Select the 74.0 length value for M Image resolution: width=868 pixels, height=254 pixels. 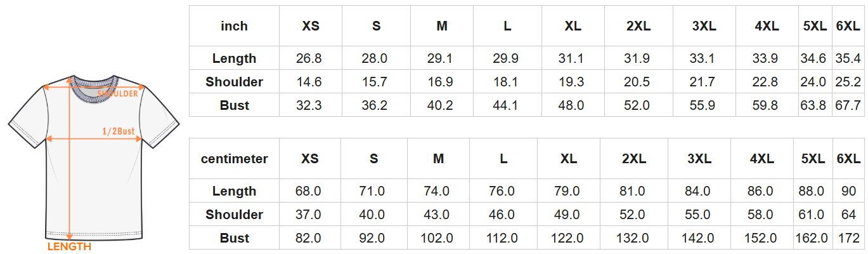coord(437,191)
